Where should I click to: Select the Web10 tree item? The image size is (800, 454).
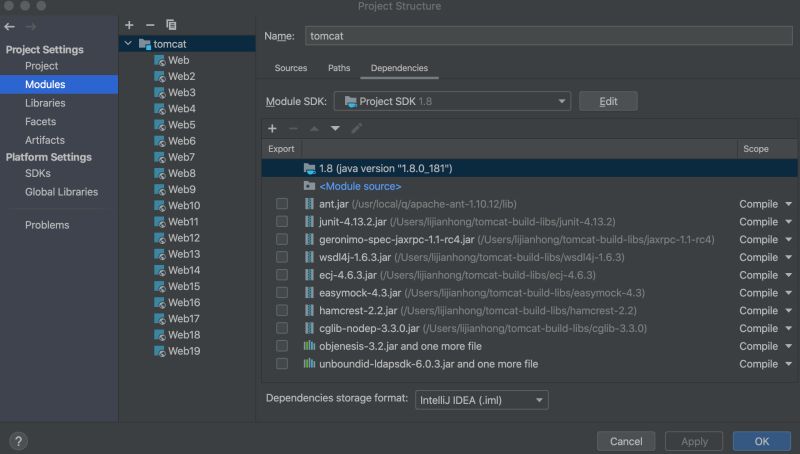click(184, 206)
